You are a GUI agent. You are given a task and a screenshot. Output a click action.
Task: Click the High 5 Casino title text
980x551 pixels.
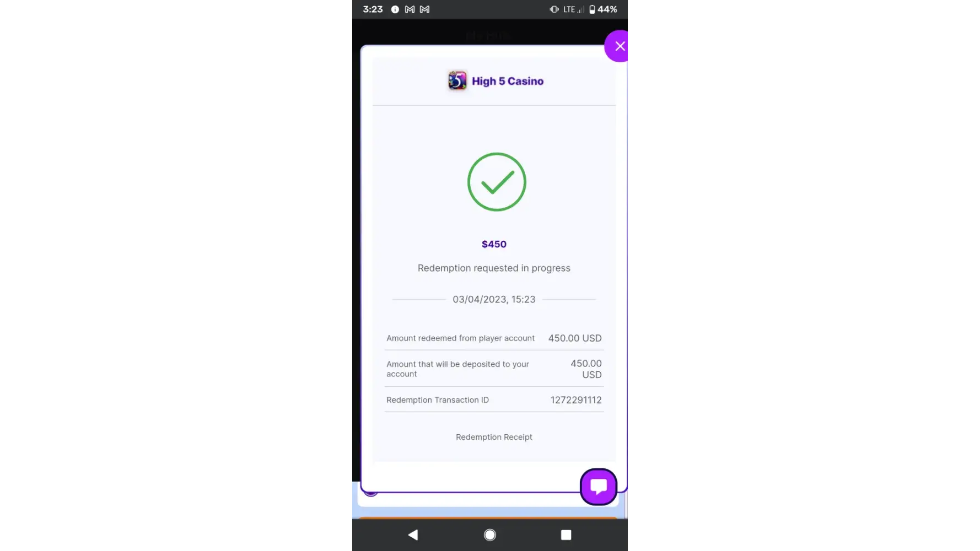[x=508, y=81]
